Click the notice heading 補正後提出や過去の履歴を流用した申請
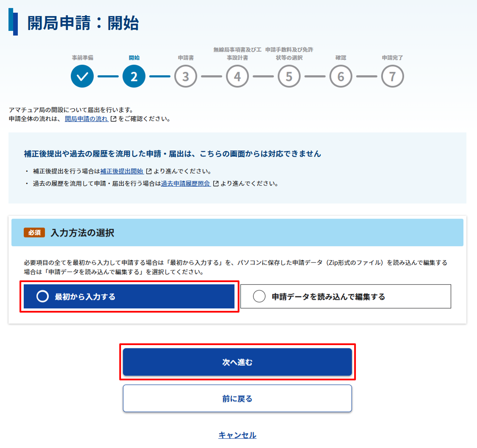477x448 pixels. [172, 154]
